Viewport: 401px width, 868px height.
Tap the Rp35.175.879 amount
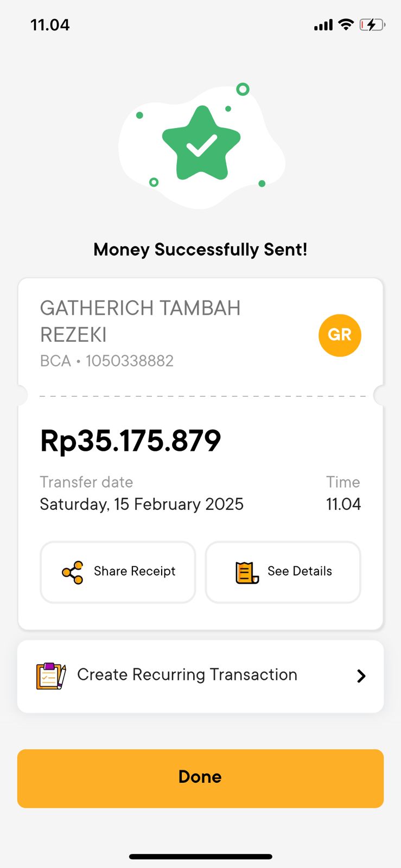tap(131, 440)
